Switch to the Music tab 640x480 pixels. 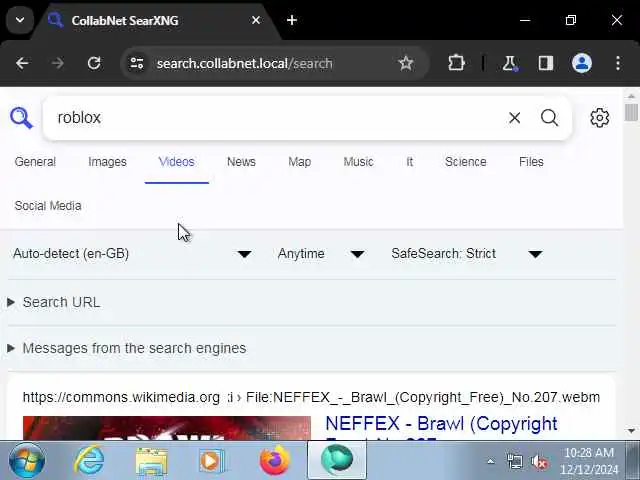tap(358, 162)
